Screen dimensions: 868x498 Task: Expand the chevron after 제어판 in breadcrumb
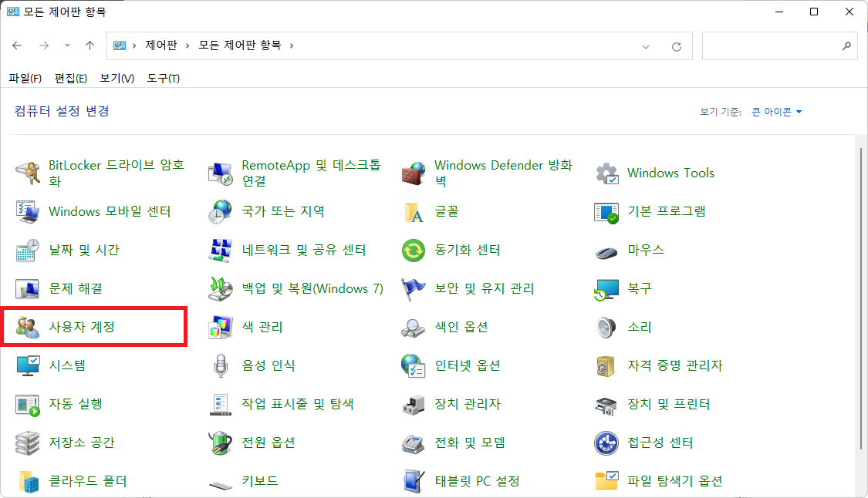click(x=187, y=45)
